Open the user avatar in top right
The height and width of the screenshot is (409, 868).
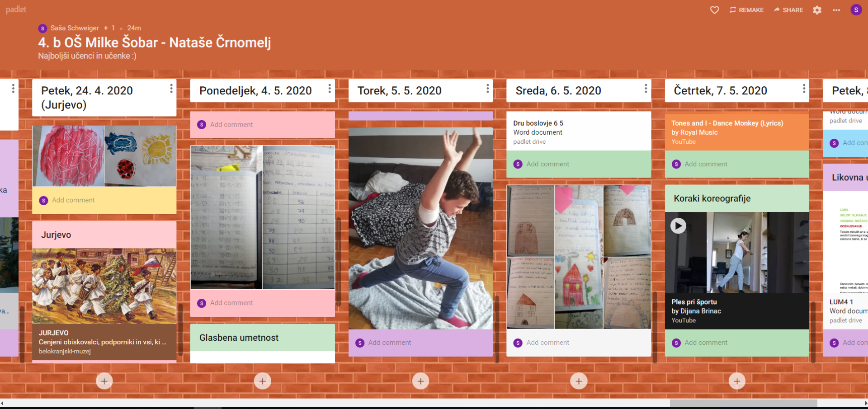point(856,10)
